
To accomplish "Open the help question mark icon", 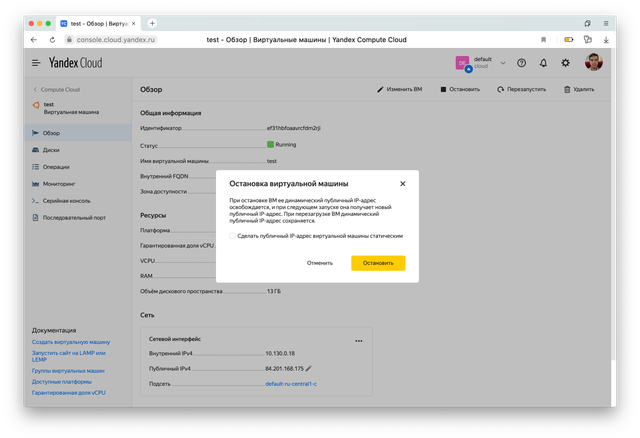I will (x=521, y=62).
